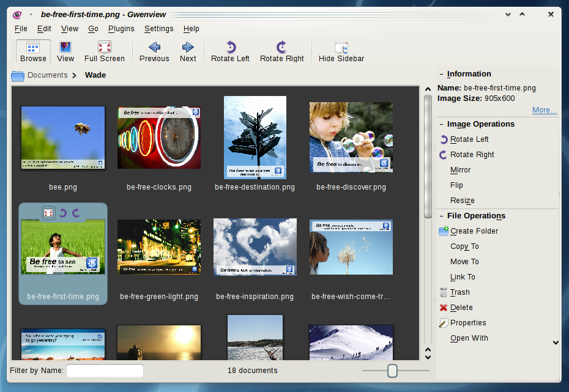Click the Wade breadcrumb label
Viewport: 569px width, 392px height.
(x=95, y=75)
